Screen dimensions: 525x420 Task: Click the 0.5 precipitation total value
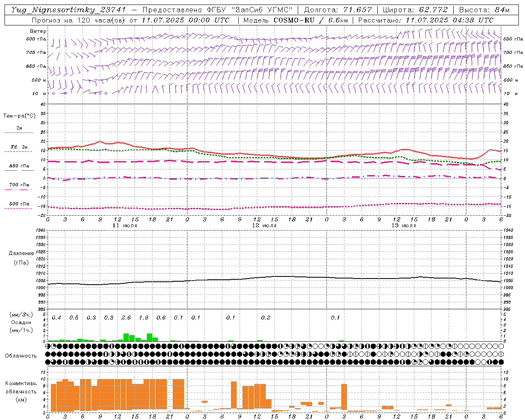point(74,318)
